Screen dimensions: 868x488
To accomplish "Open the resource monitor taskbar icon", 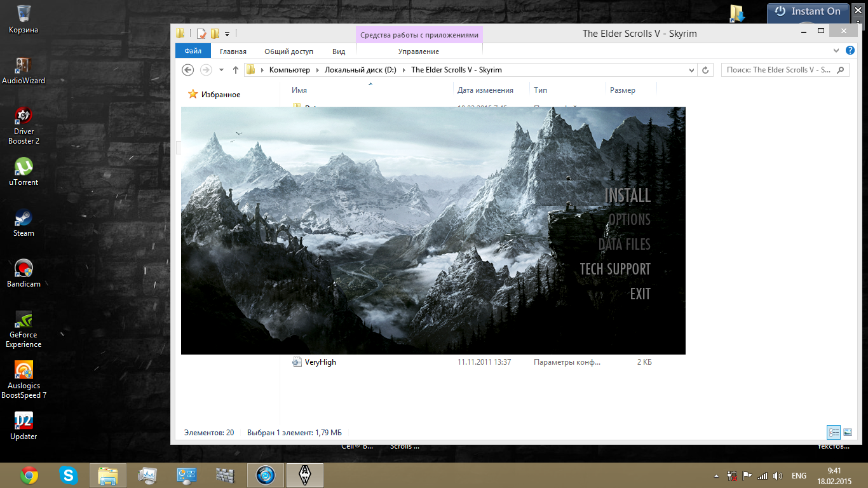I will 147,475.
